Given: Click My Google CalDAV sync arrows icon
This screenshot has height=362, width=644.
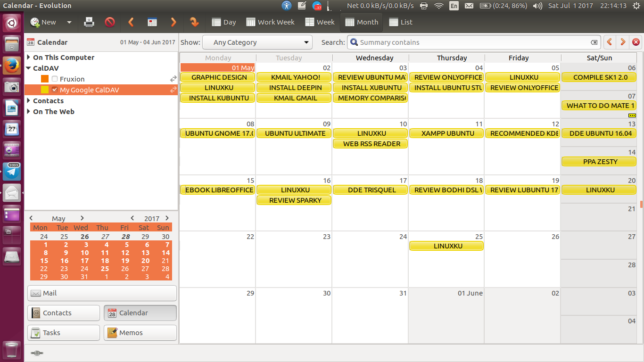Looking at the screenshot, I should point(173,90).
